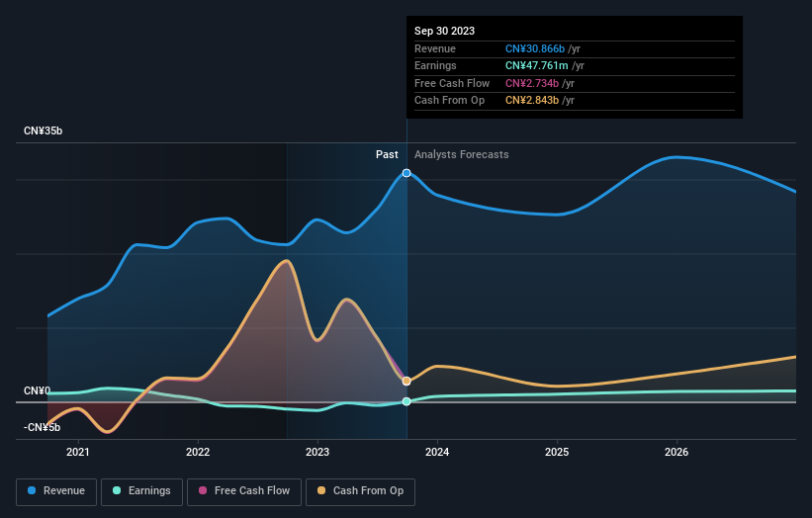Click the 2021 x-axis label
This screenshot has height=518, width=812.
(x=78, y=452)
